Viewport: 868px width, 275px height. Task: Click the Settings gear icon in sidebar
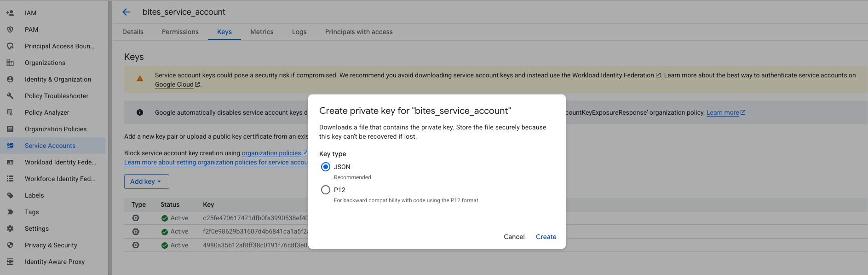[x=10, y=228]
